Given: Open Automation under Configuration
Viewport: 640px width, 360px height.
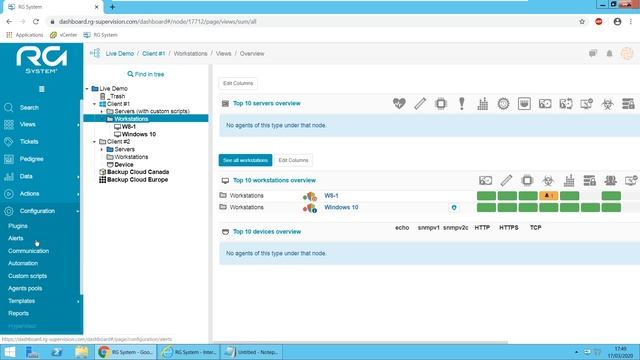Looking at the screenshot, I should click(23, 263).
